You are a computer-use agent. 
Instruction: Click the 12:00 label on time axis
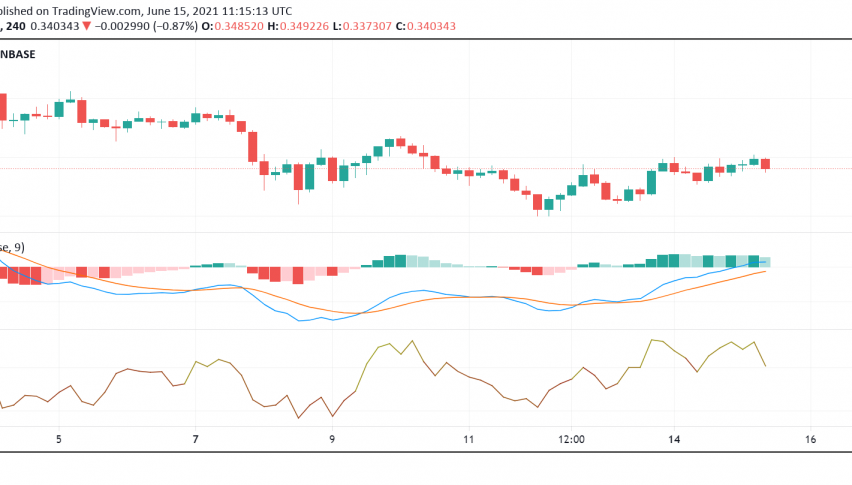(x=571, y=439)
